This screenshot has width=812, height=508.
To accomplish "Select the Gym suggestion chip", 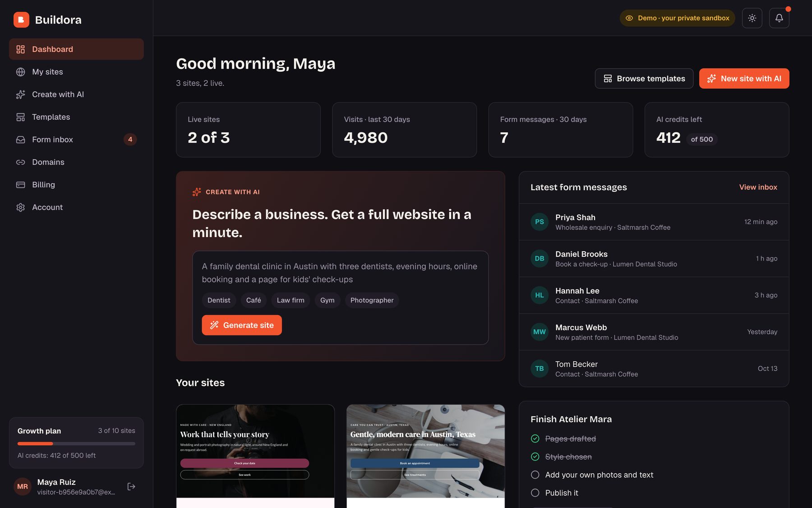I will pyautogui.click(x=328, y=300).
